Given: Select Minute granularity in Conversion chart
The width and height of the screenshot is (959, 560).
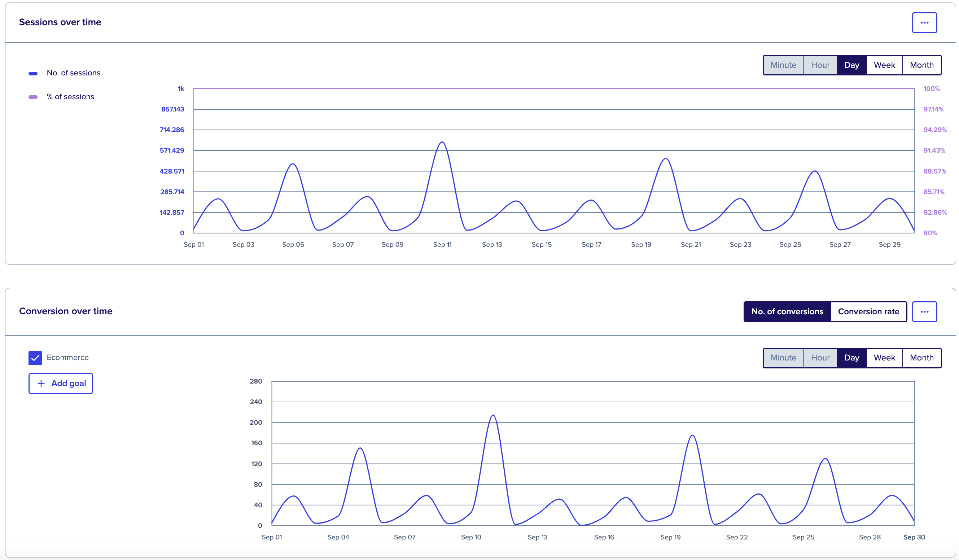Looking at the screenshot, I should coord(783,358).
